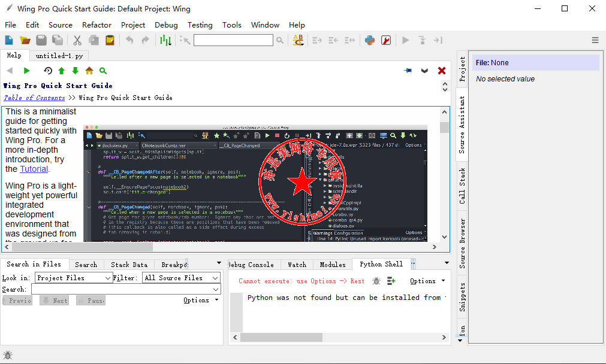This screenshot has width=606, height=364.
Task: Click the goto definition arrow icon
Action: tap(185, 40)
